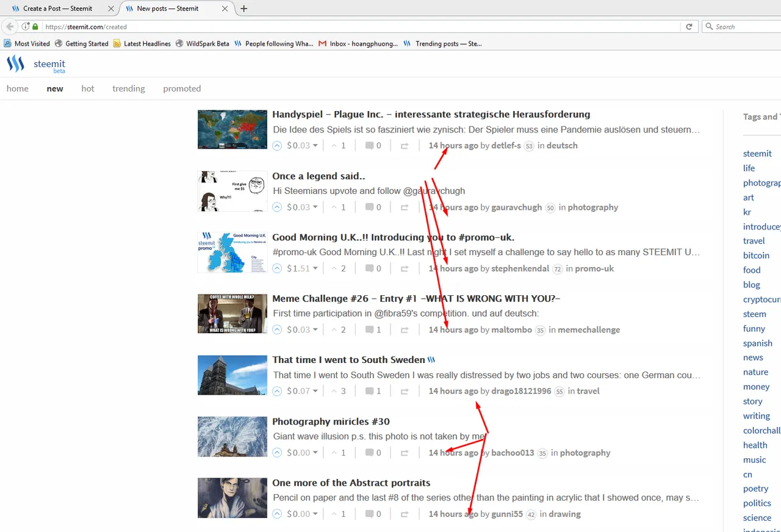Screen dimensions: 781x532
Task: Go back with the browser back arrow
Action: [10, 27]
